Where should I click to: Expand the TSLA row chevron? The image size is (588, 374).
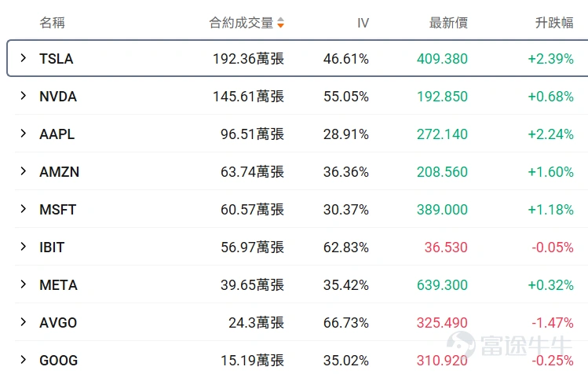coord(24,58)
